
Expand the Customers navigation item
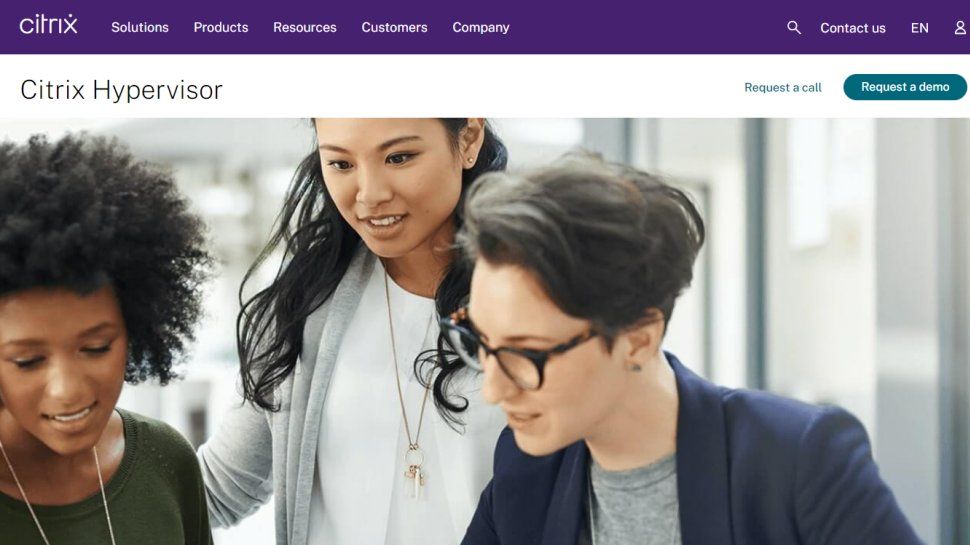pos(395,27)
